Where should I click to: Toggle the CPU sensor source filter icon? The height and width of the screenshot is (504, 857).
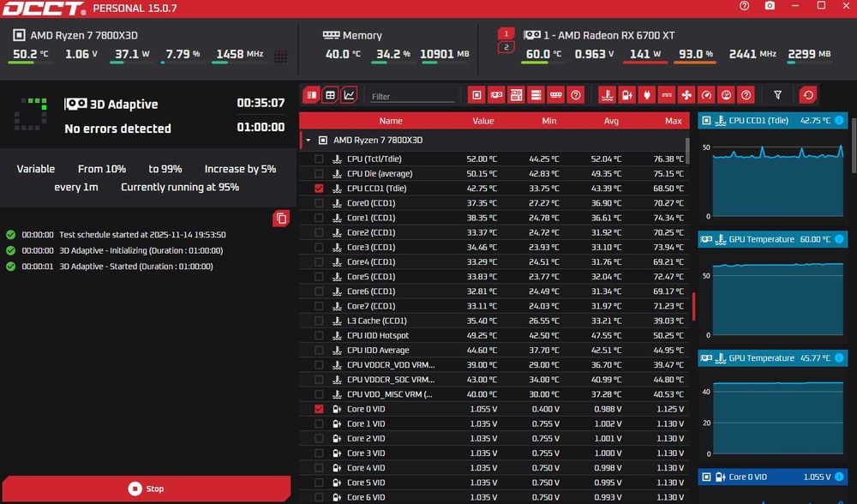coord(476,95)
